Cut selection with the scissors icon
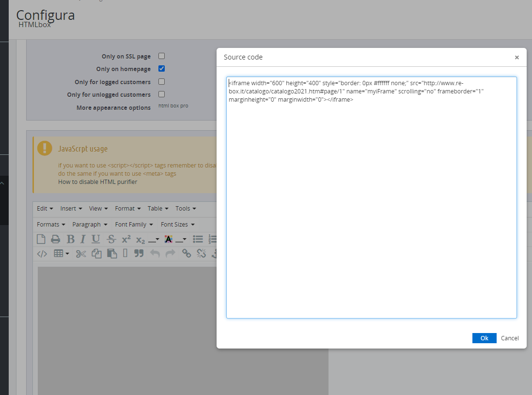Image resolution: width=532 pixels, height=395 pixels. point(81,254)
